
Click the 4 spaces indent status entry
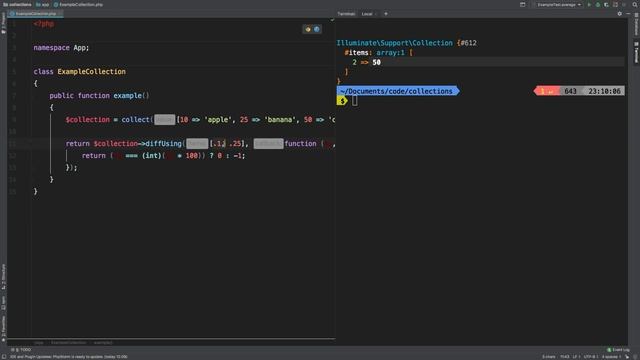[x=611, y=357]
